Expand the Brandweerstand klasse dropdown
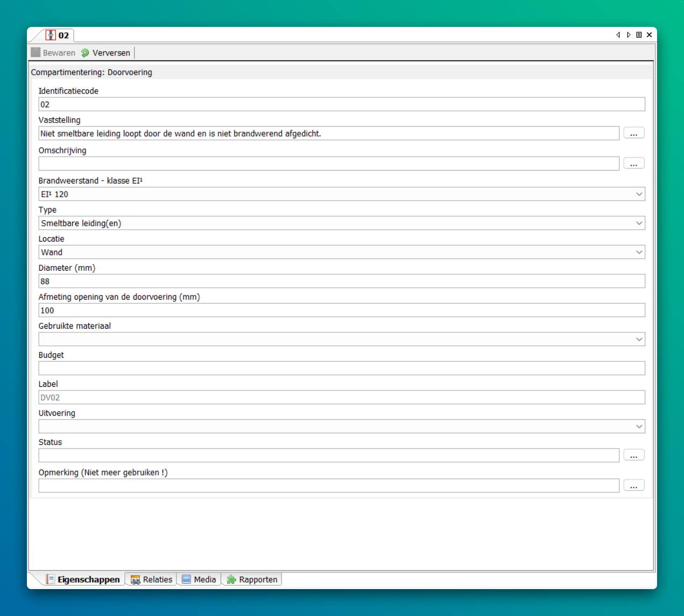Image resolution: width=684 pixels, height=616 pixels. 639,194
